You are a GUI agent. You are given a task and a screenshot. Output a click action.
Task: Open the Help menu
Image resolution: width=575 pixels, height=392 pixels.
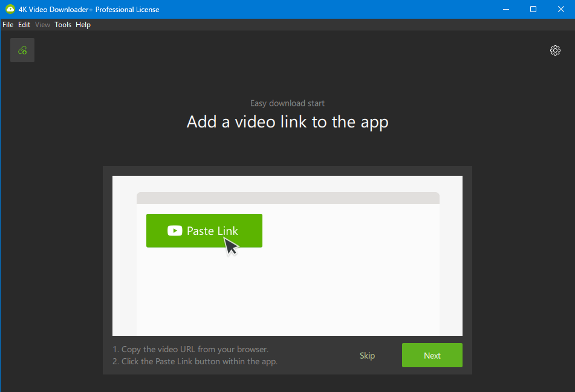pyautogui.click(x=83, y=25)
